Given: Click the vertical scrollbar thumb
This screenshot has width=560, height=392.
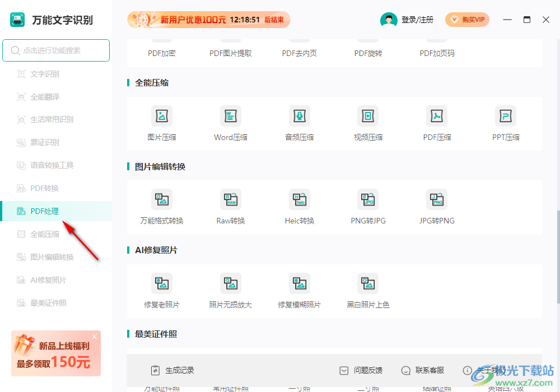Looking at the screenshot, I should coord(558,257).
